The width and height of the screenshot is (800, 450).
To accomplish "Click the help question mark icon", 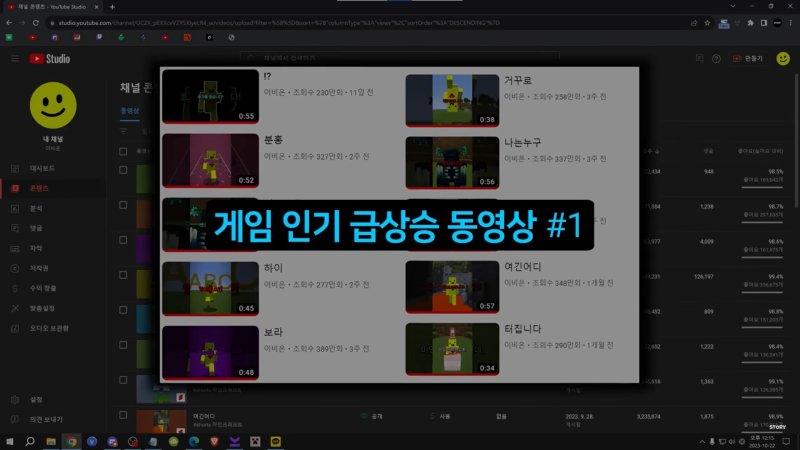I will point(715,59).
